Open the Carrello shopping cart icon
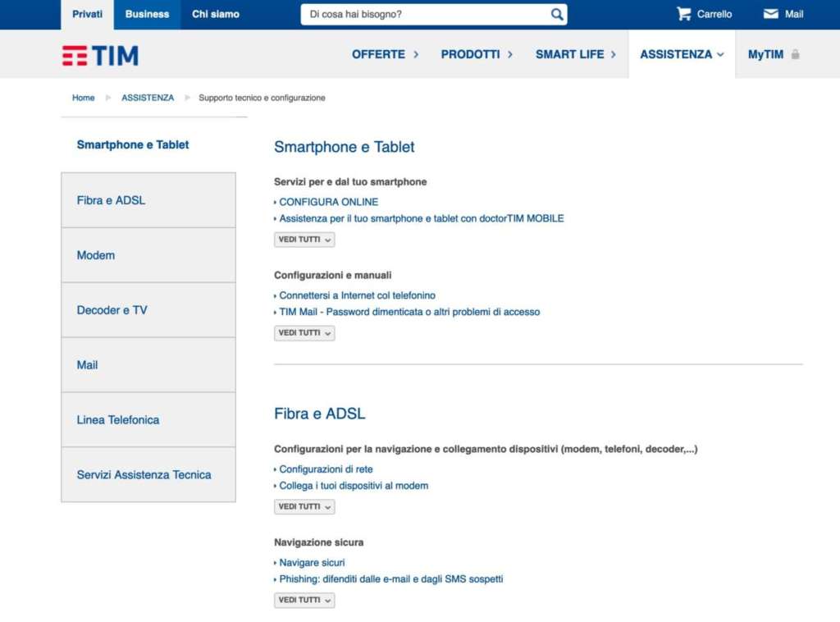This screenshot has height=622, width=840. 684,14
